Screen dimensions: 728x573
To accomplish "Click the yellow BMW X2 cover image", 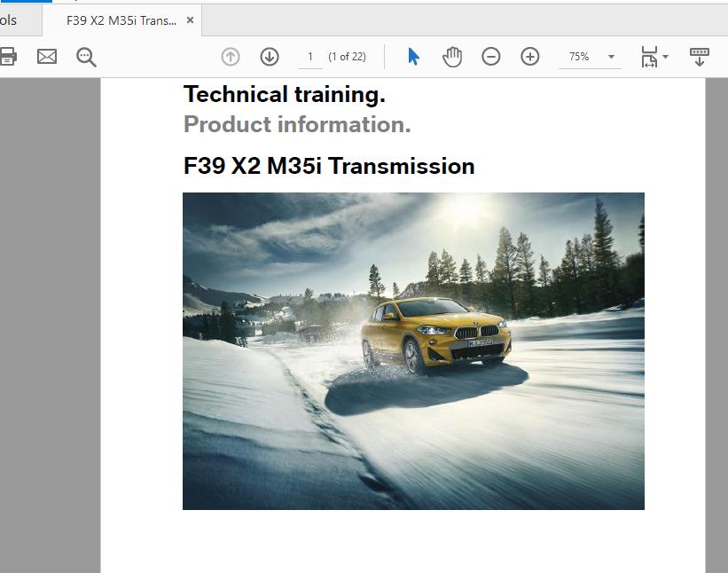I will point(413,351).
